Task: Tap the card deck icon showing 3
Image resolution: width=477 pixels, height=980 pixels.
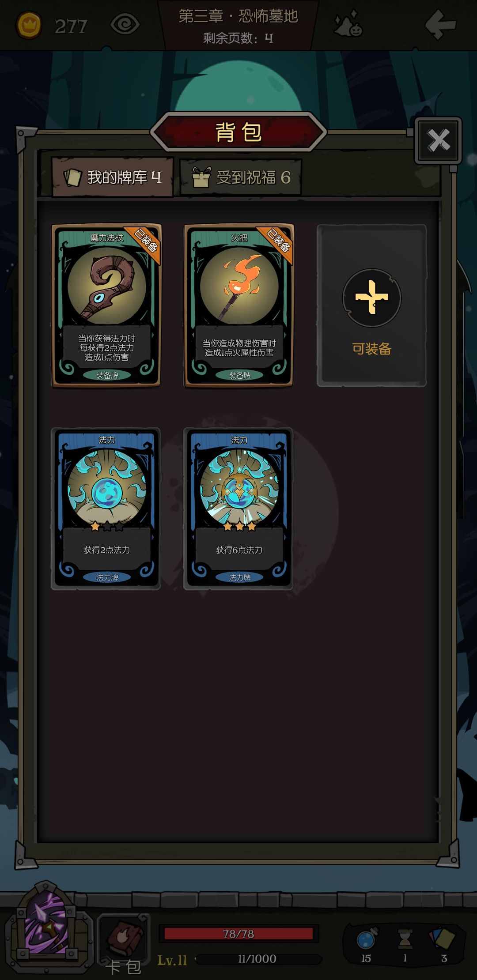Action: click(442, 939)
